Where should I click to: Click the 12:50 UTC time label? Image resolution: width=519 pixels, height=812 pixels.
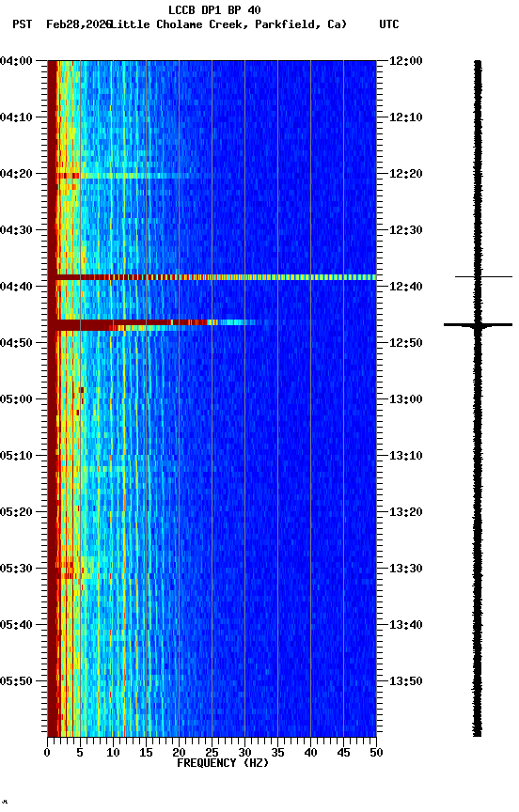coord(406,343)
